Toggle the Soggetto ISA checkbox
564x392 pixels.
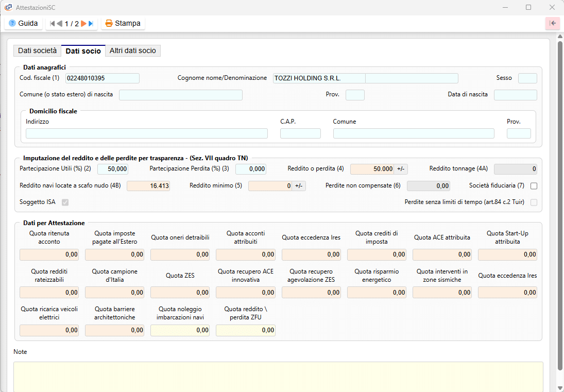coord(65,202)
